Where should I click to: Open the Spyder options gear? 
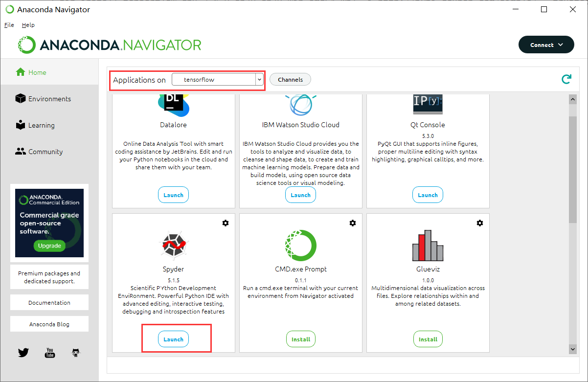coord(225,223)
